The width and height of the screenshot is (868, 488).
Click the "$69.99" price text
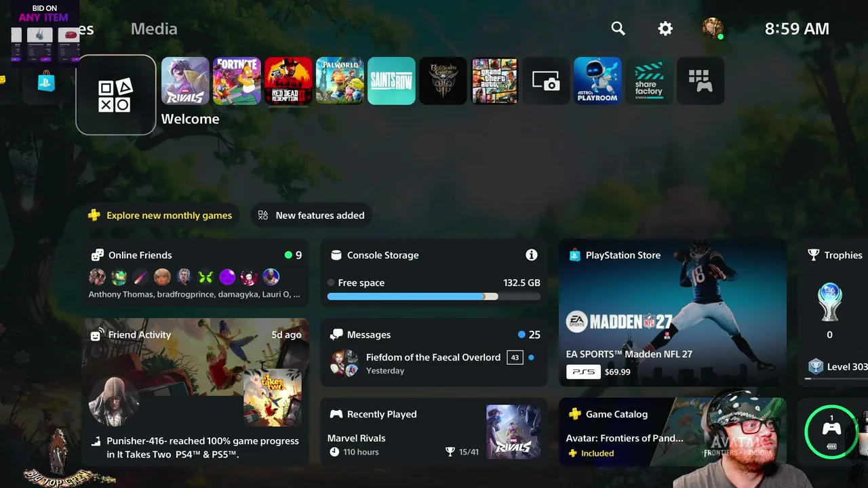click(618, 372)
